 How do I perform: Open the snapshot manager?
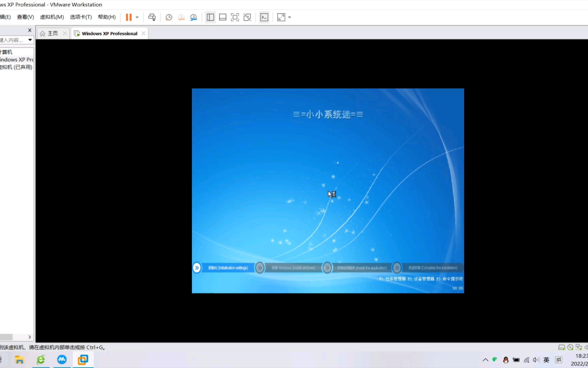(x=194, y=17)
